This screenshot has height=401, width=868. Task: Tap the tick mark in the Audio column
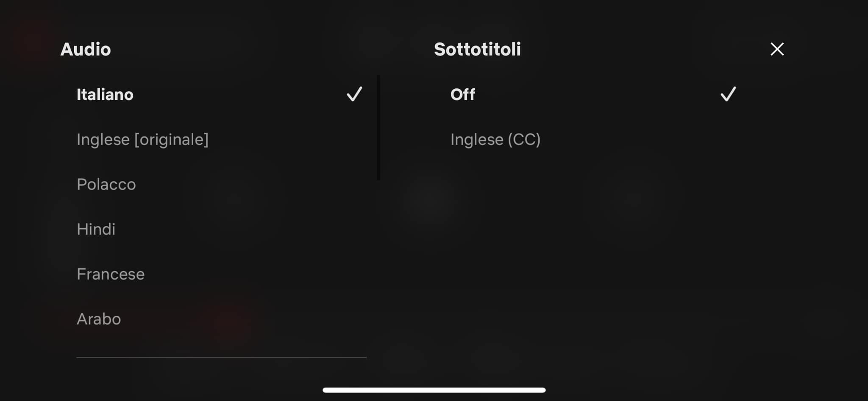354,94
